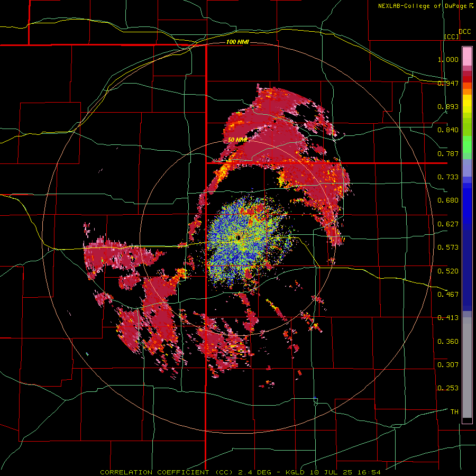Click the 0.733 scale label
This screenshot has width=476, height=476.
[448, 177]
